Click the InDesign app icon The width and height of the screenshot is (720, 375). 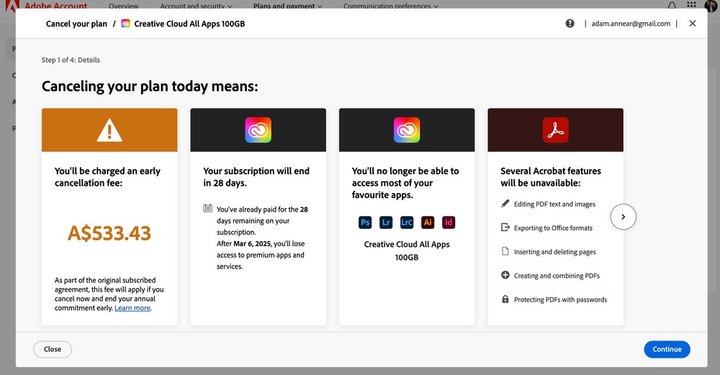449,223
